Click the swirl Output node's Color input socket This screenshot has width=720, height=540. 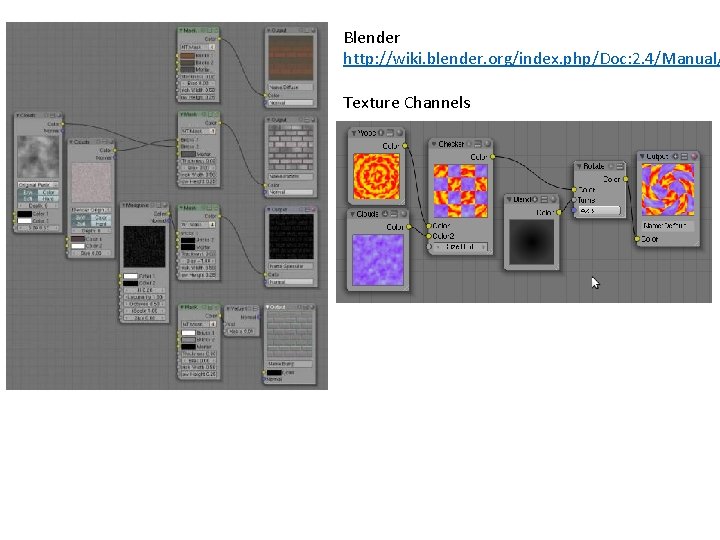(x=637, y=239)
